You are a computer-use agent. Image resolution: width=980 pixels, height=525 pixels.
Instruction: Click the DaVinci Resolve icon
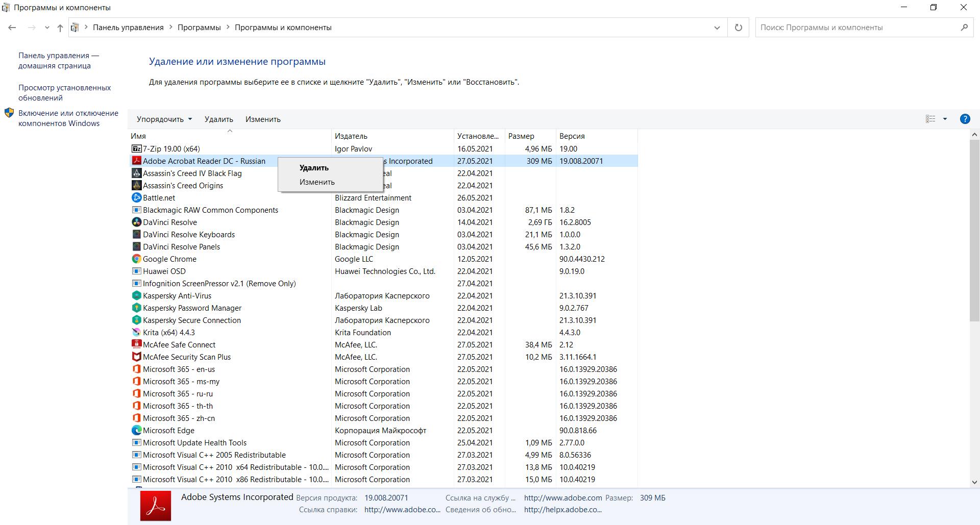point(136,222)
